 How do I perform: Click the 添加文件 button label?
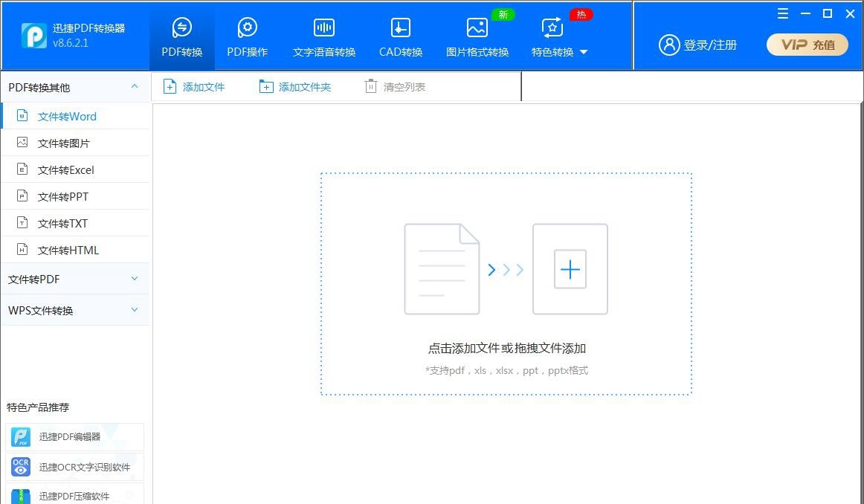coord(204,87)
